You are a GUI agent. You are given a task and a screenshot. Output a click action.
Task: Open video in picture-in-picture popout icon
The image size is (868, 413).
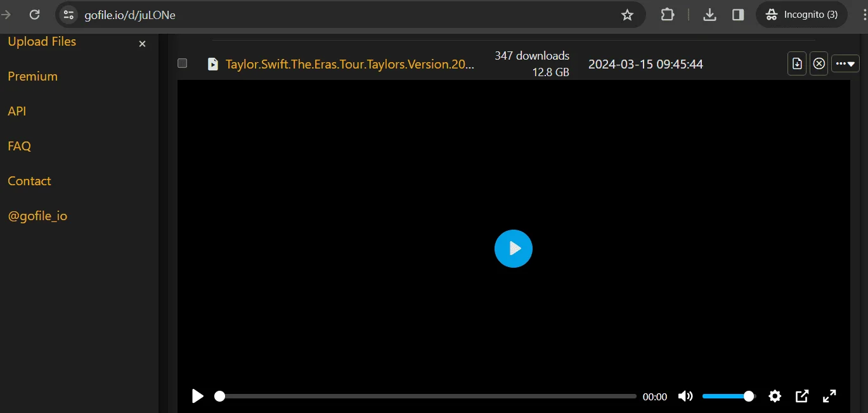pyautogui.click(x=802, y=397)
